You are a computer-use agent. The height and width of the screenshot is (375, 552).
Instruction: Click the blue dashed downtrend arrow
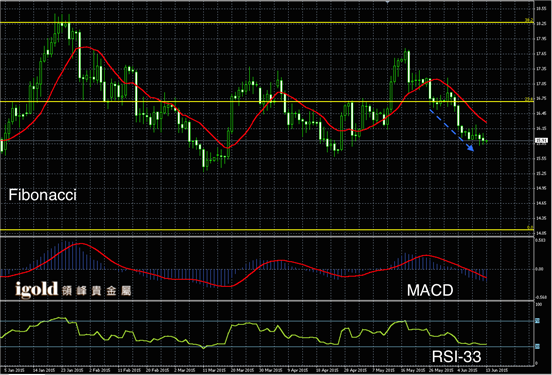452,130
